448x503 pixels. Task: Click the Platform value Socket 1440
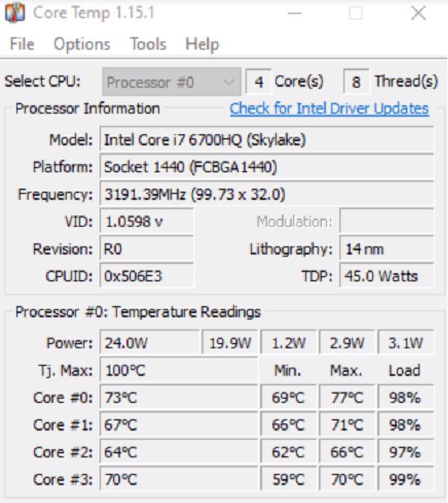(267, 167)
